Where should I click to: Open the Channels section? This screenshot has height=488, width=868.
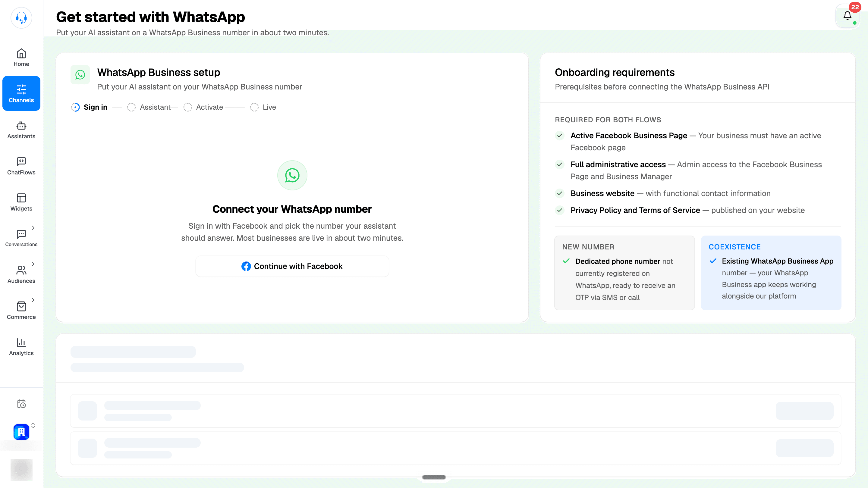(x=21, y=93)
